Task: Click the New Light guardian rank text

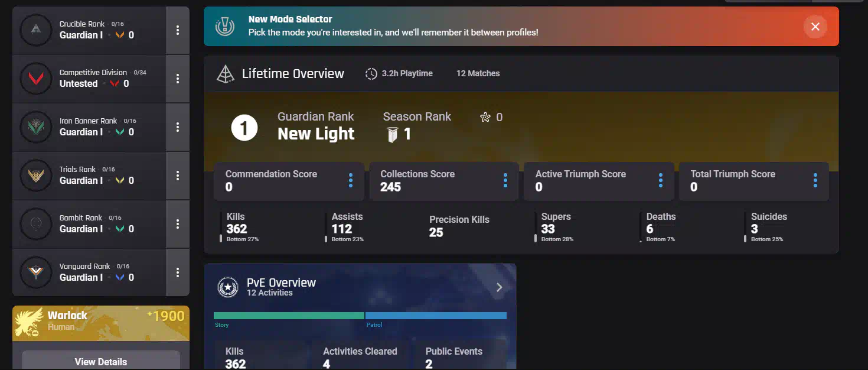Action: click(316, 134)
